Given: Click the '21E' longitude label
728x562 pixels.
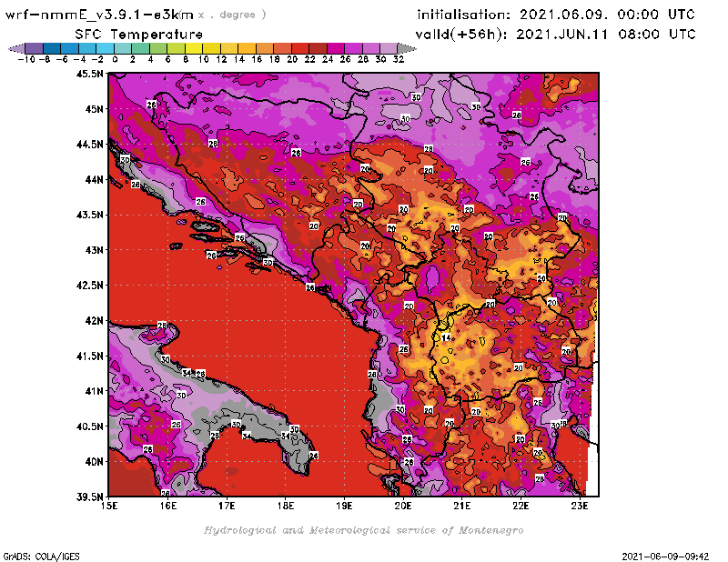Looking at the screenshot, I should (462, 507).
